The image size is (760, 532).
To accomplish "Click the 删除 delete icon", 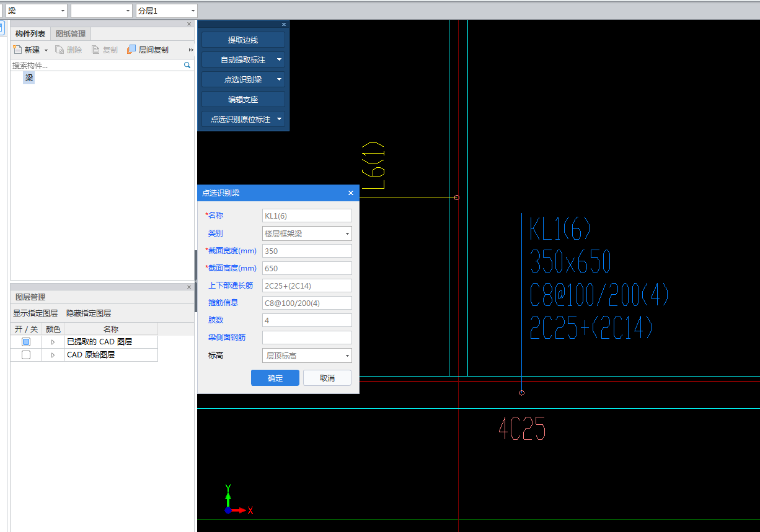I will click(60, 50).
